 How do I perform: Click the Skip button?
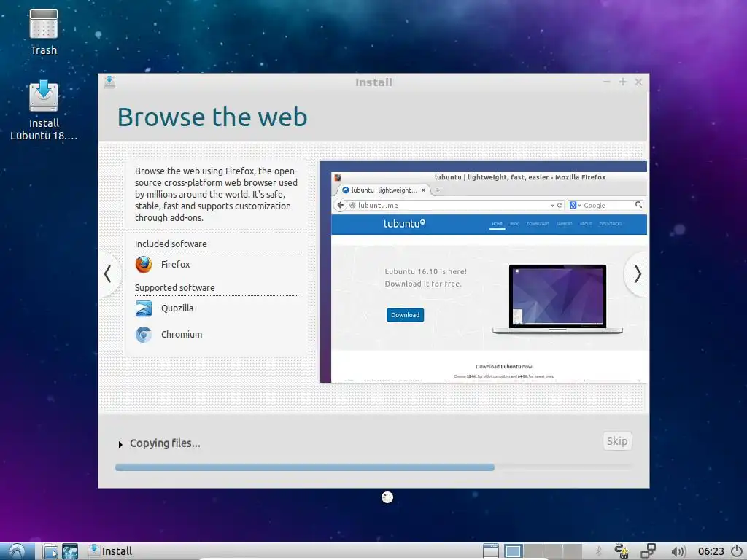(x=617, y=441)
